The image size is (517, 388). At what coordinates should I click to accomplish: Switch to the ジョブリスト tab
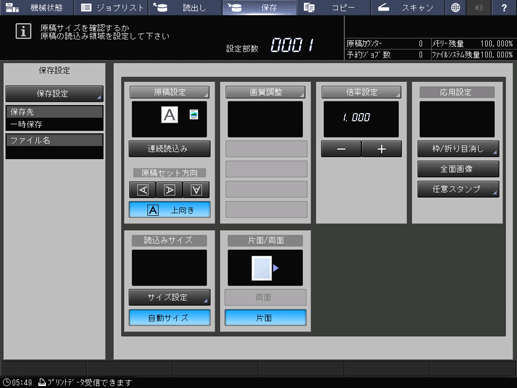point(112,7)
